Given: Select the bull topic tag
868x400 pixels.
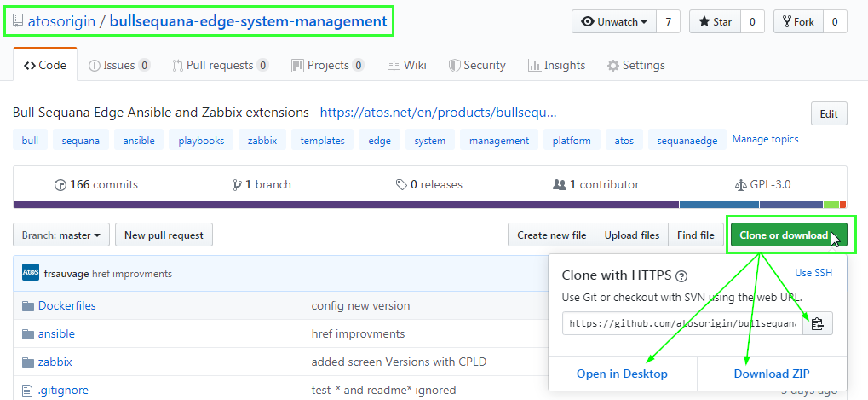Looking at the screenshot, I should tap(30, 140).
